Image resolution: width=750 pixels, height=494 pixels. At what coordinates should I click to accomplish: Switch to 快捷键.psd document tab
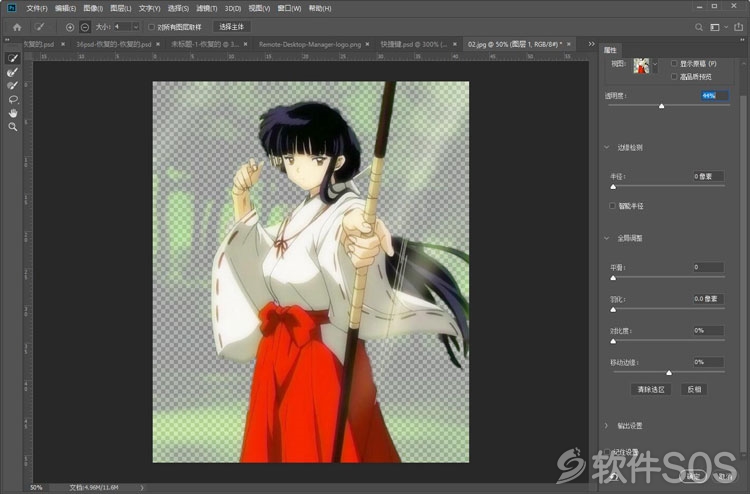click(414, 44)
